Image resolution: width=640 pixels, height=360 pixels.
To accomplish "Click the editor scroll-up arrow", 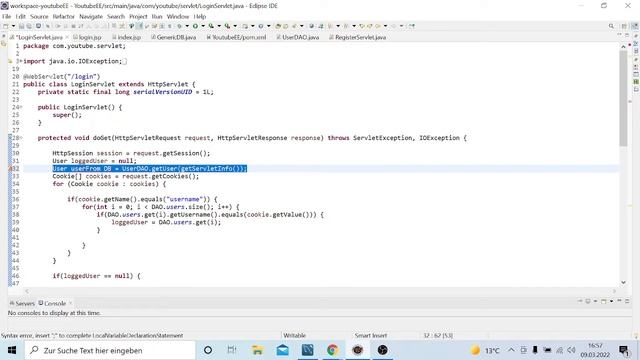I will point(623,47).
